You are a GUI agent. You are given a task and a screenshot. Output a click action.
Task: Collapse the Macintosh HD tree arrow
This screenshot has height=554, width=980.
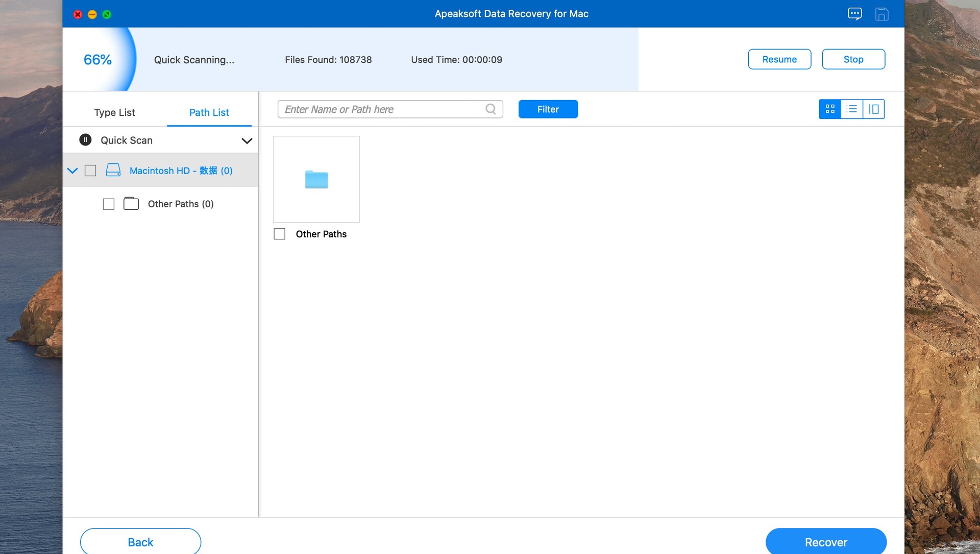pyautogui.click(x=72, y=171)
